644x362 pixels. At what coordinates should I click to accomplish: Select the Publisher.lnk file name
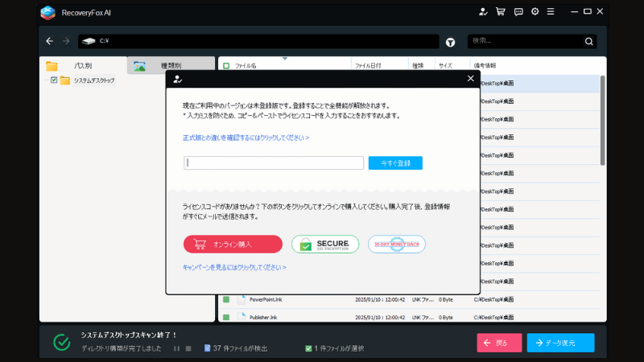click(263, 317)
